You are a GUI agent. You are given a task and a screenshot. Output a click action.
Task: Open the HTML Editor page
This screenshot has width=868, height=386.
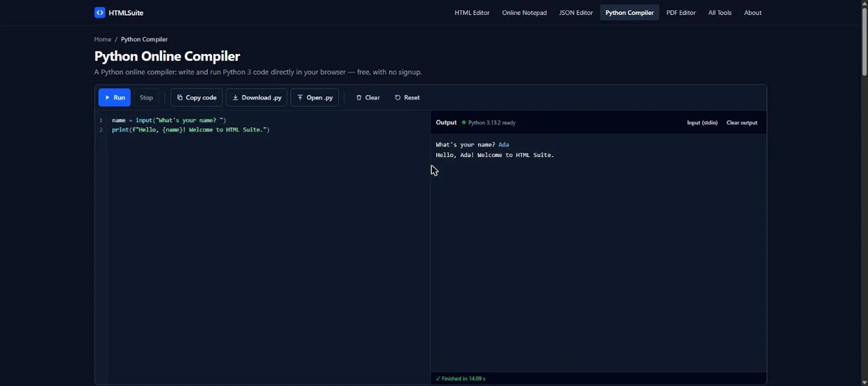[x=472, y=12]
